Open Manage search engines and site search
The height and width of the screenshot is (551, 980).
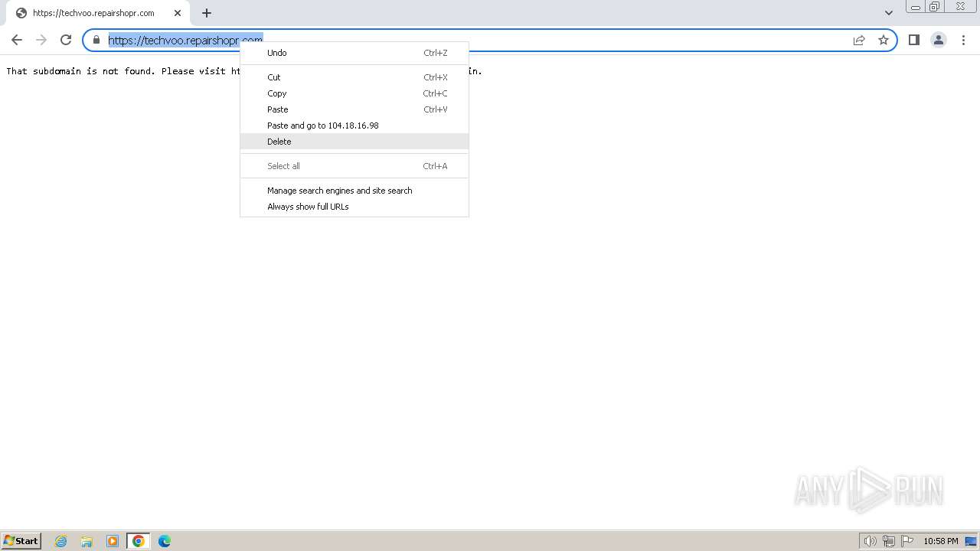point(354,191)
